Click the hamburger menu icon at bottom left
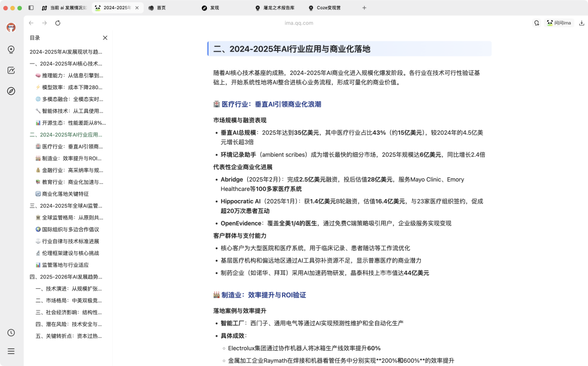Viewport: 588px width, 366px height. click(x=11, y=351)
